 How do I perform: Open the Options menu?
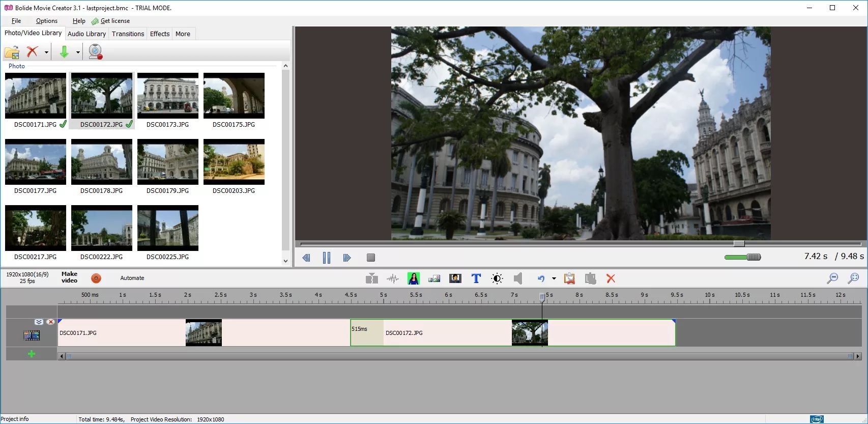[47, 21]
